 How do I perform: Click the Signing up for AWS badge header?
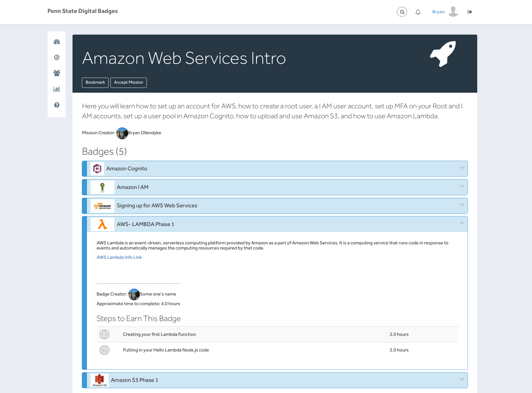click(157, 206)
